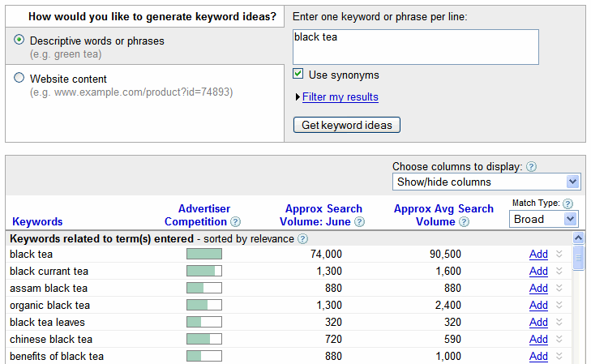Sort by Advertiser Competition column header

196,215
